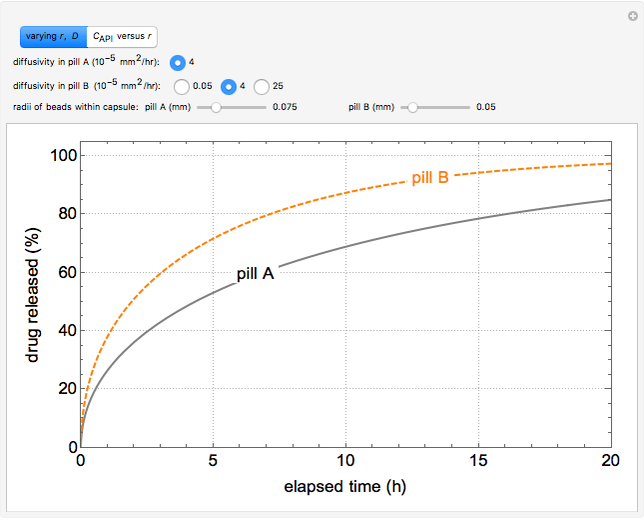644x520 pixels.
Task: Click the 'radii of beads within capsule' label
Action: pyautogui.click(x=76, y=107)
